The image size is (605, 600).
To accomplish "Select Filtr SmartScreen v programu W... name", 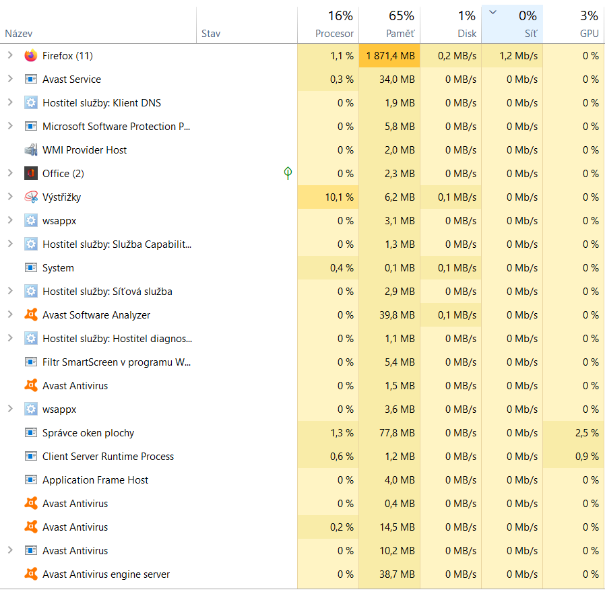I will click(x=117, y=362).
